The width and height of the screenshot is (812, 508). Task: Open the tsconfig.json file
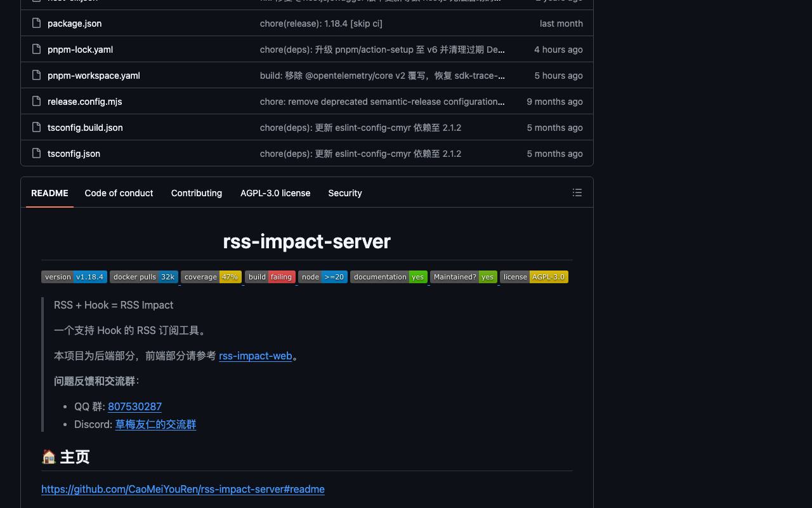tap(74, 154)
